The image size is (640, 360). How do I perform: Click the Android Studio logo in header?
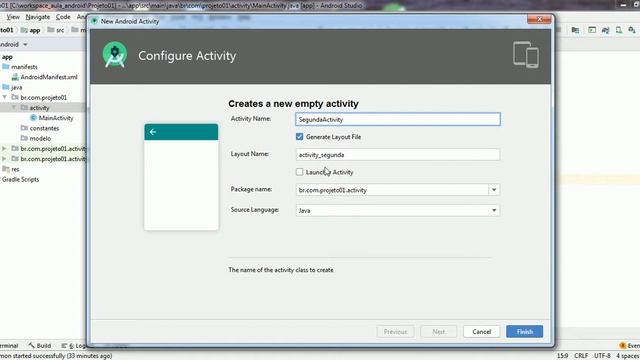point(115,55)
